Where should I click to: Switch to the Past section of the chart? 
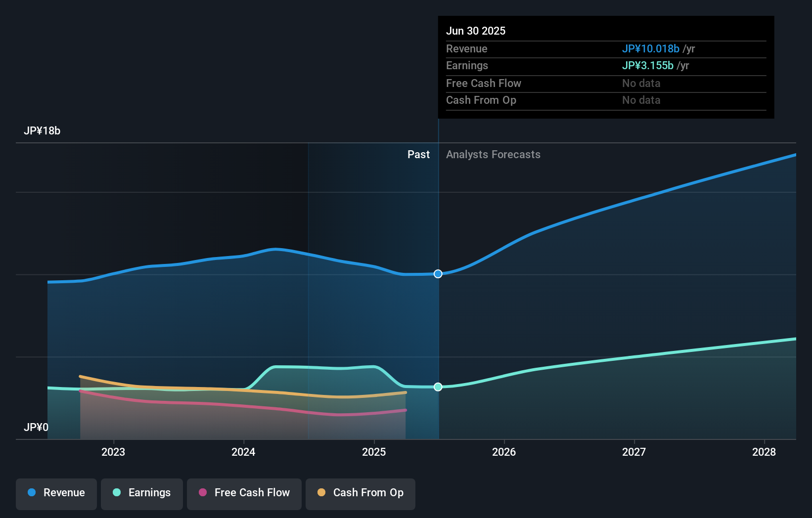pos(419,154)
